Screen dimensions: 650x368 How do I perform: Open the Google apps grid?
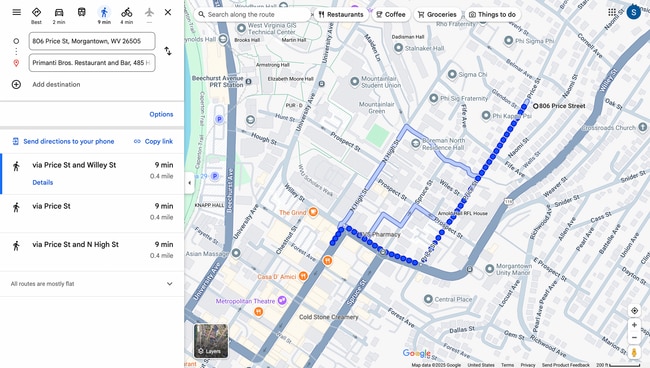(612, 12)
